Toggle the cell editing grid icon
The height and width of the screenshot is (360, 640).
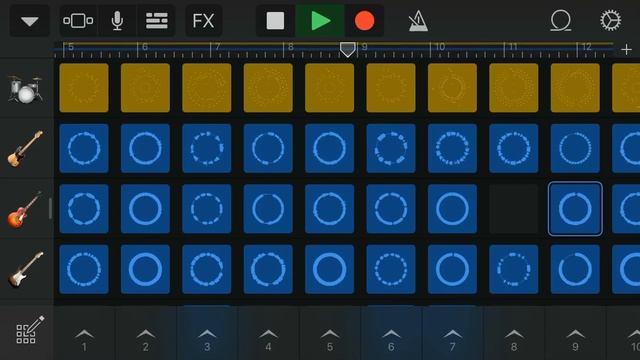(x=29, y=330)
